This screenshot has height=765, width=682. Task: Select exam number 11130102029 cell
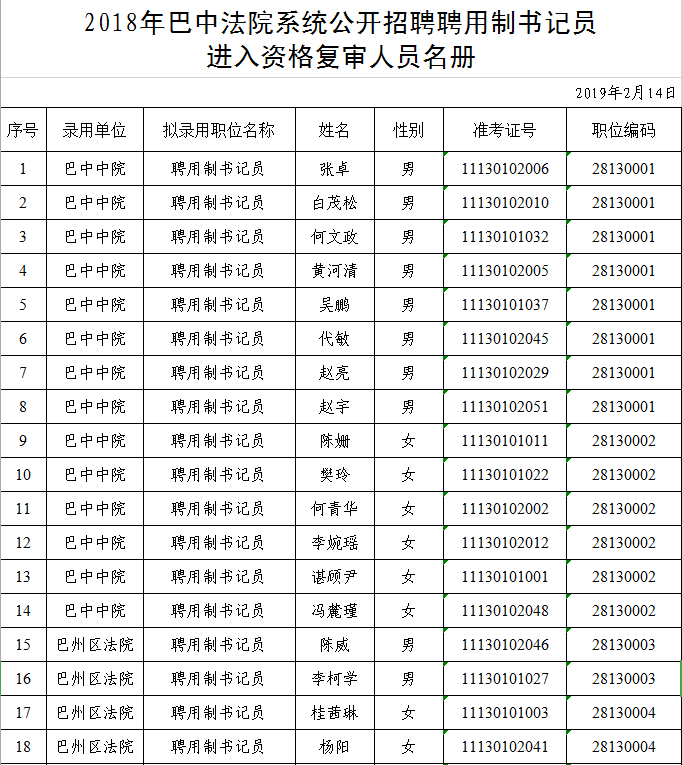(504, 373)
